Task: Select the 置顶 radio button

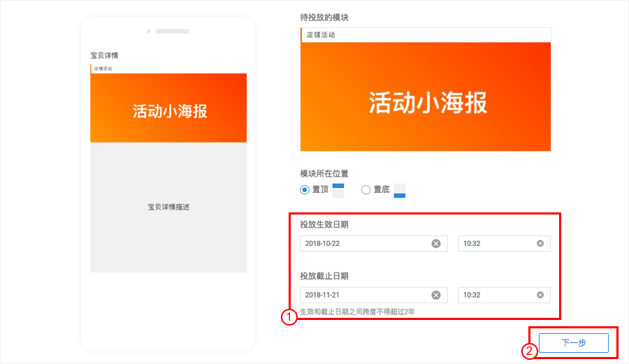Action: tap(305, 189)
